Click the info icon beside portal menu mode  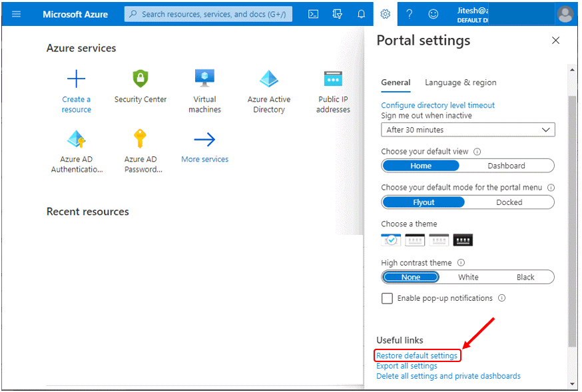[551, 188]
